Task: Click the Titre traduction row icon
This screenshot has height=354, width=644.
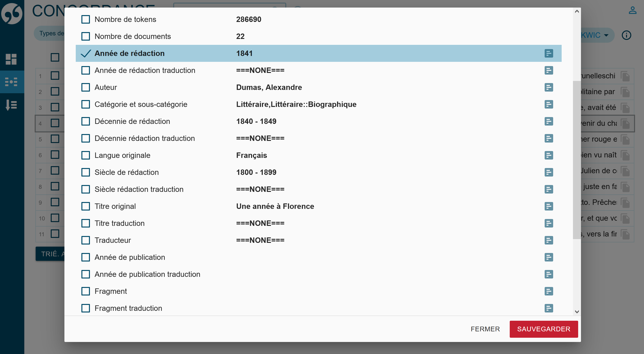Action: coord(548,223)
